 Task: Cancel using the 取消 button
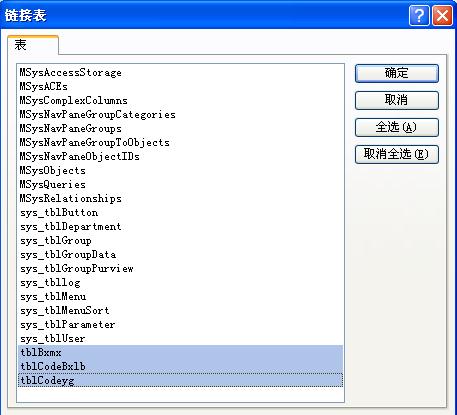click(x=397, y=100)
